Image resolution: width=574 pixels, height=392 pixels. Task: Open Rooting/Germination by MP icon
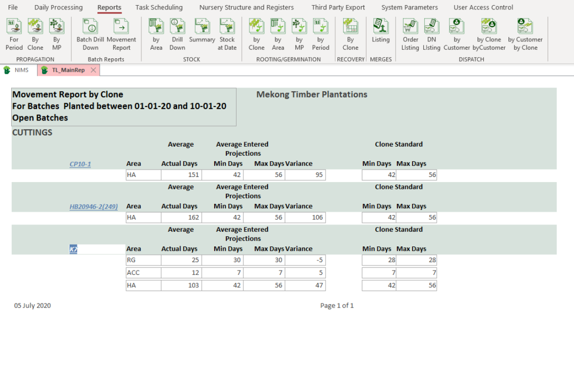(x=299, y=27)
